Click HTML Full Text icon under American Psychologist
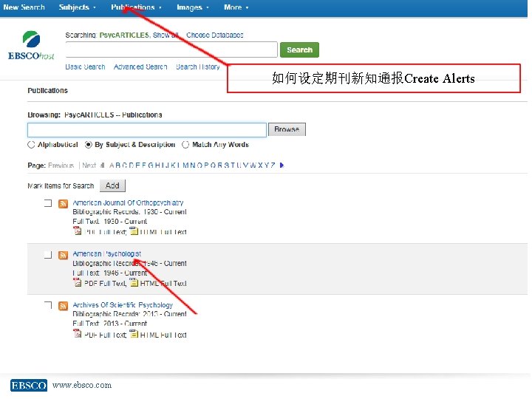Screen dimensions: 532x399 tap(134, 282)
